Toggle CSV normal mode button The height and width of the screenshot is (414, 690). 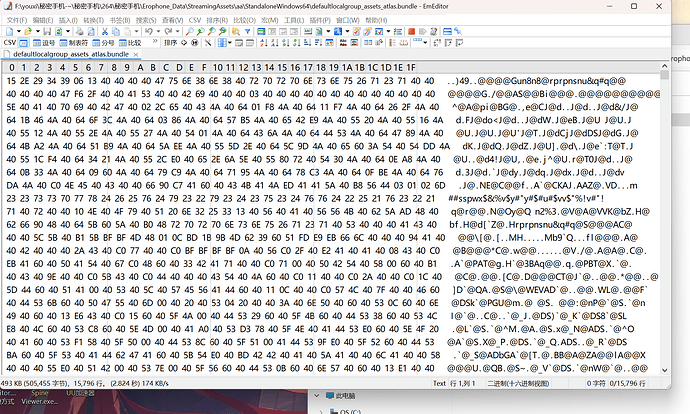tap(23, 43)
